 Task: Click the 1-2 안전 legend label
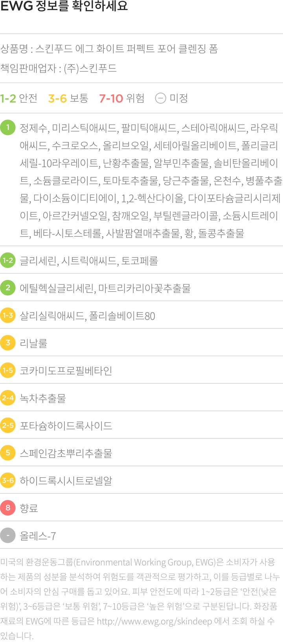click(19, 98)
